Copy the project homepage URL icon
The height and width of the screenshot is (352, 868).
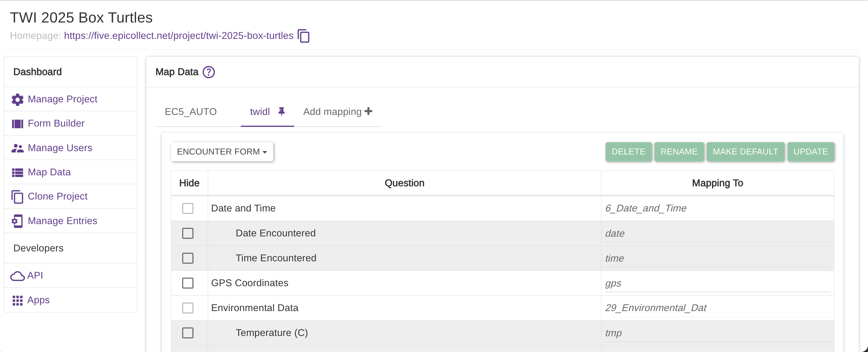tap(303, 36)
